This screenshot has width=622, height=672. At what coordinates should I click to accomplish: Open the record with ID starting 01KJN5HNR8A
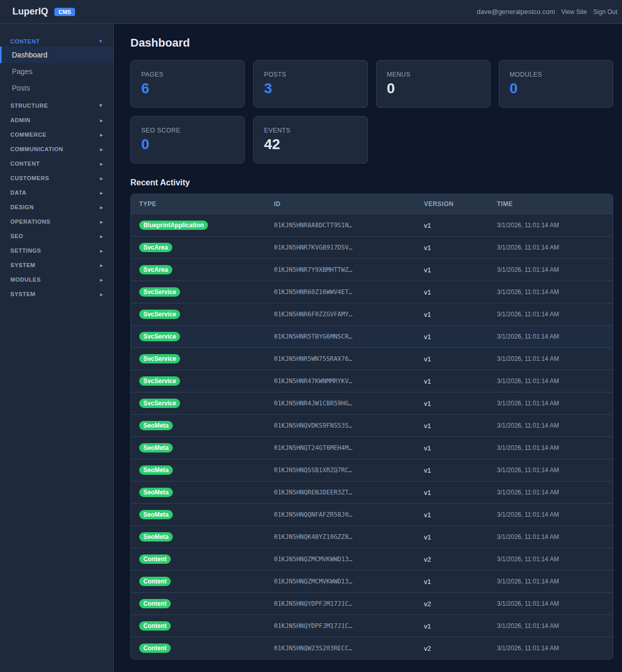pos(313,225)
